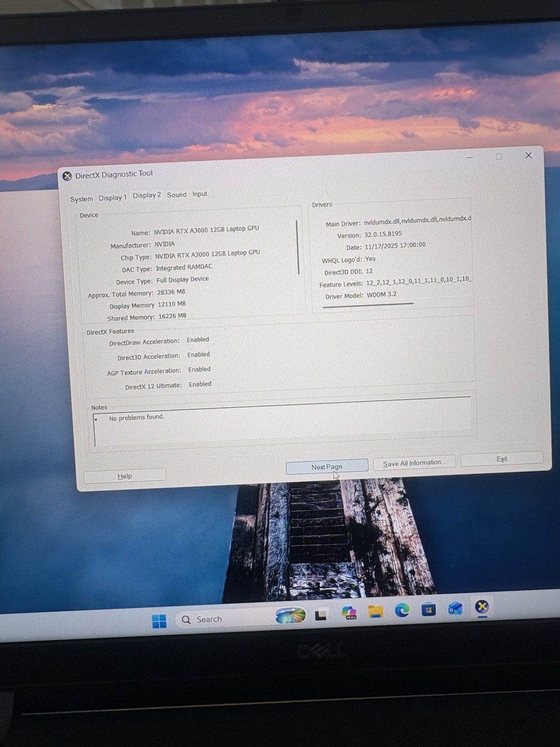Click the DirectX title bar icon
The height and width of the screenshot is (747, 560).
click(x=67, y=176)
